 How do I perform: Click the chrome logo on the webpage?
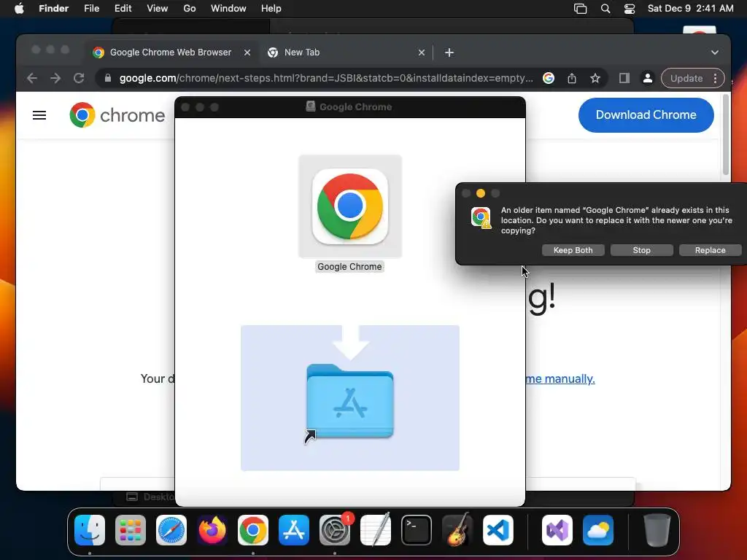pos(117,114)
